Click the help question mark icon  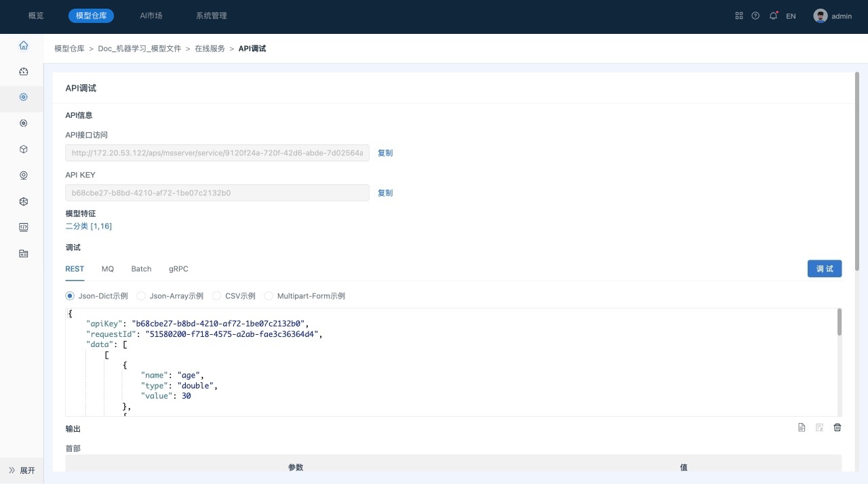pos(755,16)
